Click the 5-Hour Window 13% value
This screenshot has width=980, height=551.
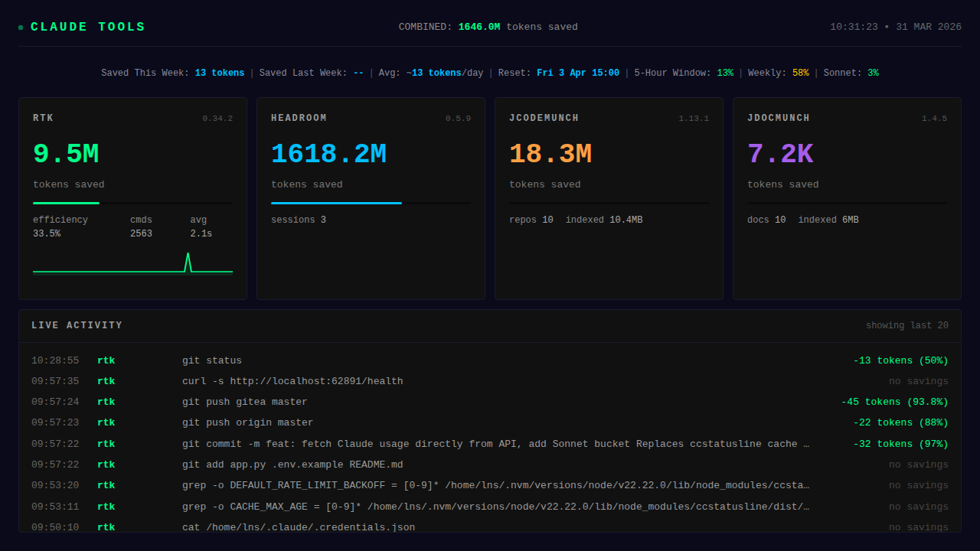725,73
